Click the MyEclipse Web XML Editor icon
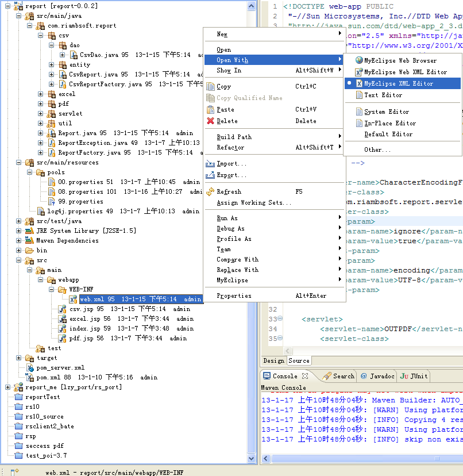Viewport: 463px width, 476px height. pyautogui.click(x=359, y=72)
